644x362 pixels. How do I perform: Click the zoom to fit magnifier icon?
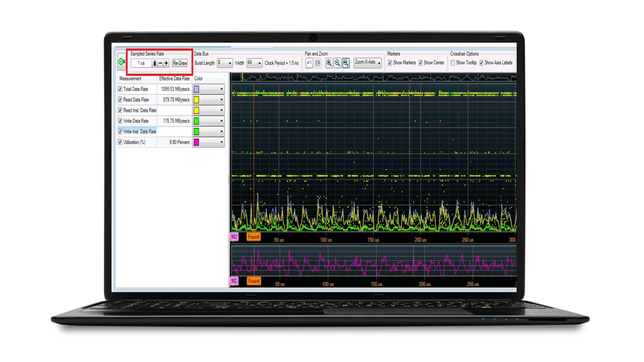point(346,63)
